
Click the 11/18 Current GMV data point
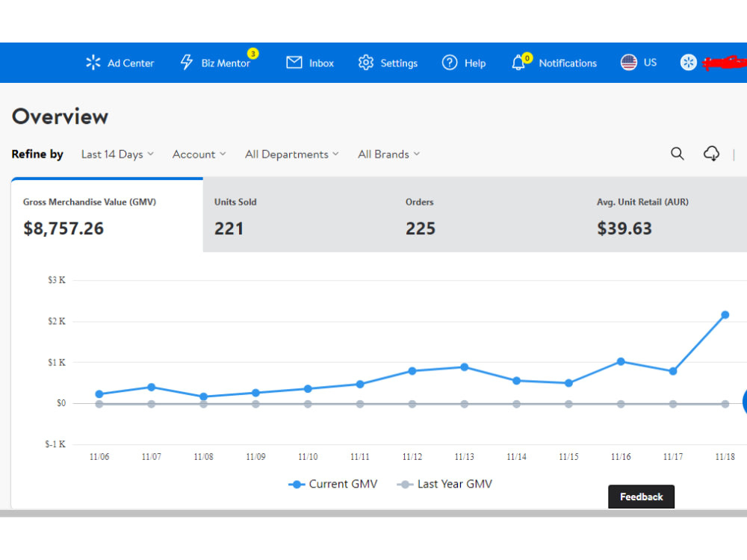725,315
